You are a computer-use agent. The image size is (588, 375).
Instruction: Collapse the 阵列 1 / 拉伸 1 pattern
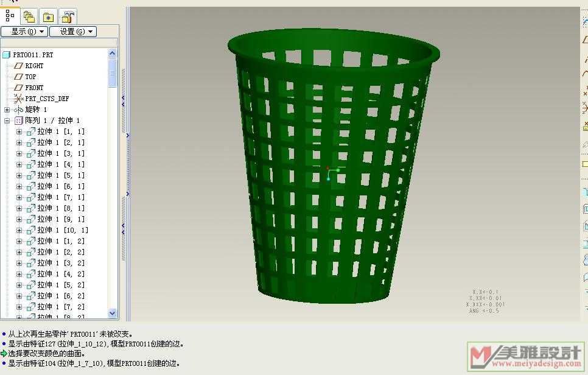(x=7, y=121)
